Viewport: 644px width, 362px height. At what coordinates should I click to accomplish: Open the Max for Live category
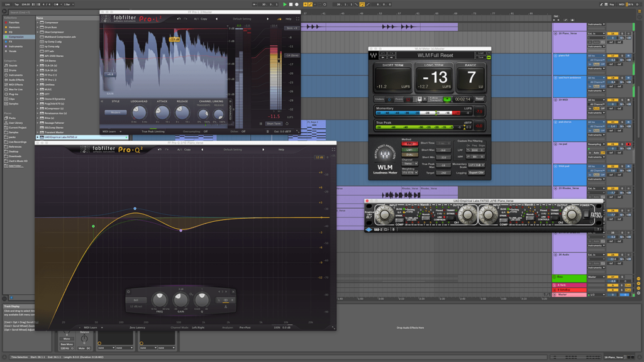tap(16, 89)
